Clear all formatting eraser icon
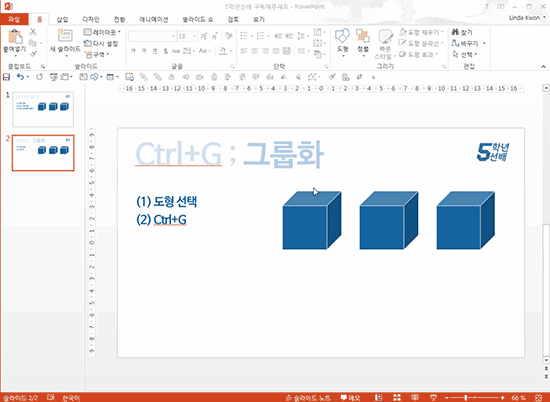This screenshot has height=402, width=550. (x=229, y=36)
